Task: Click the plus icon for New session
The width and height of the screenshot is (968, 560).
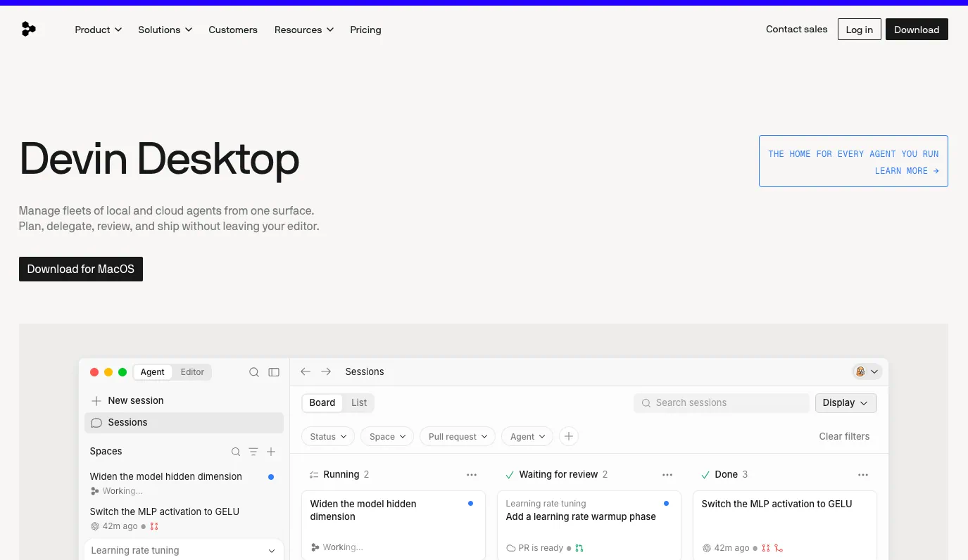Action: click(96, 401)
